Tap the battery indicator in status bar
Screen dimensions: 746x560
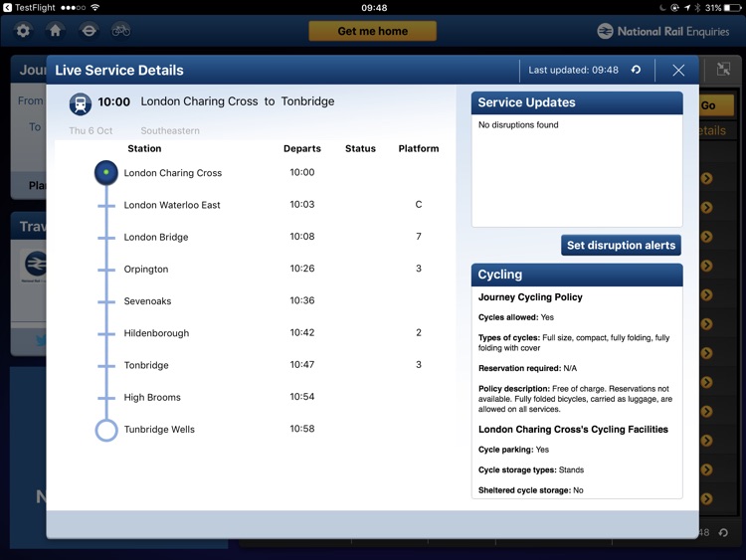point(733,8)
